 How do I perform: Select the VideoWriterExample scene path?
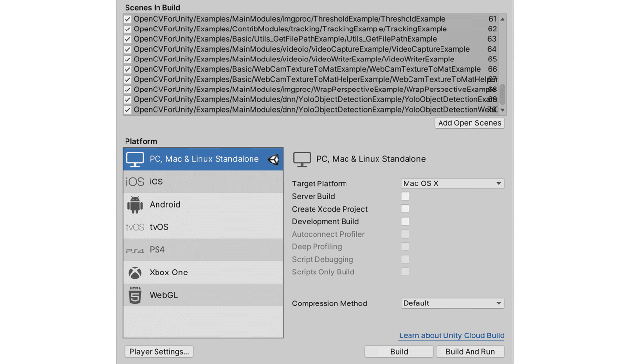(294, 60)
